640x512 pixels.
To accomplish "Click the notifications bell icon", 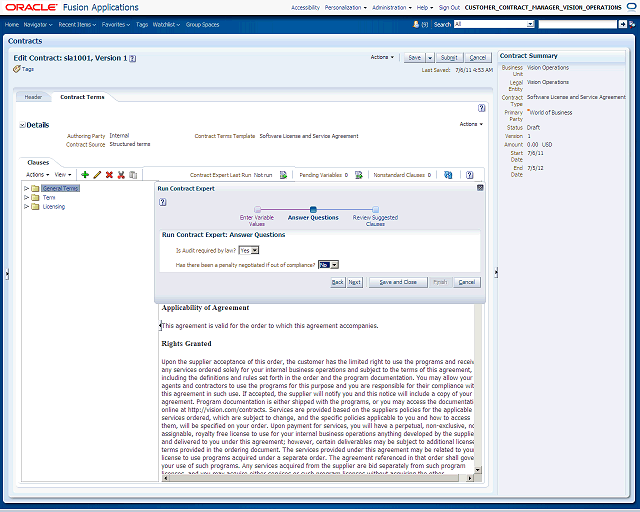I will pyautogui.click(x=416, y=24).
